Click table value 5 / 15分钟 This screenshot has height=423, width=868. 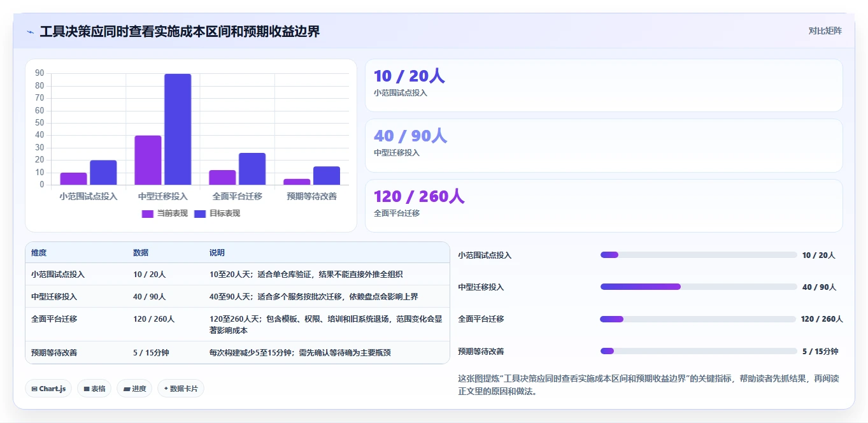[x=152, y=352]
